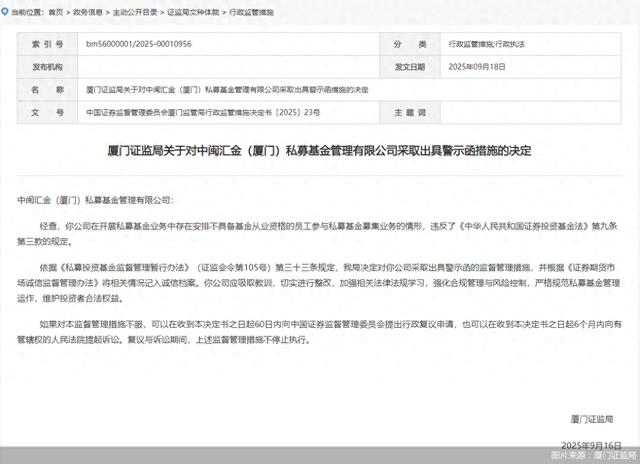Go to 政务信息 breadcrumb link

coord(87,12)
